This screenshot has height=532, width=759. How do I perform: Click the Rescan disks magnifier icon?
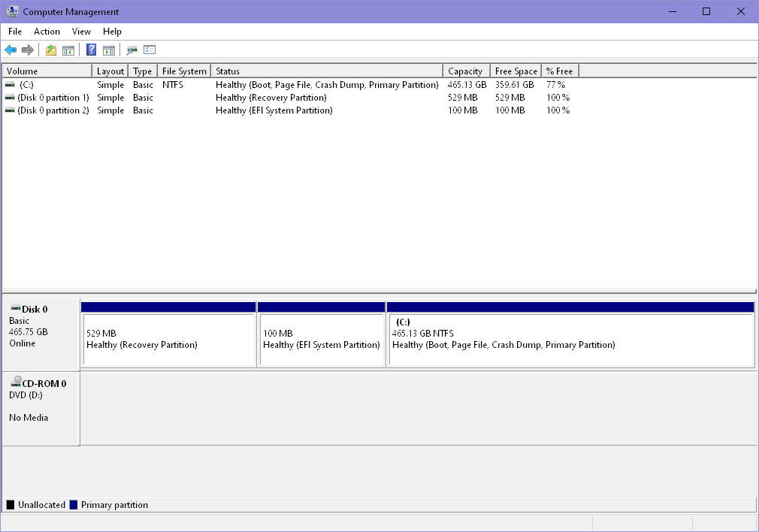tap(132, 50)
